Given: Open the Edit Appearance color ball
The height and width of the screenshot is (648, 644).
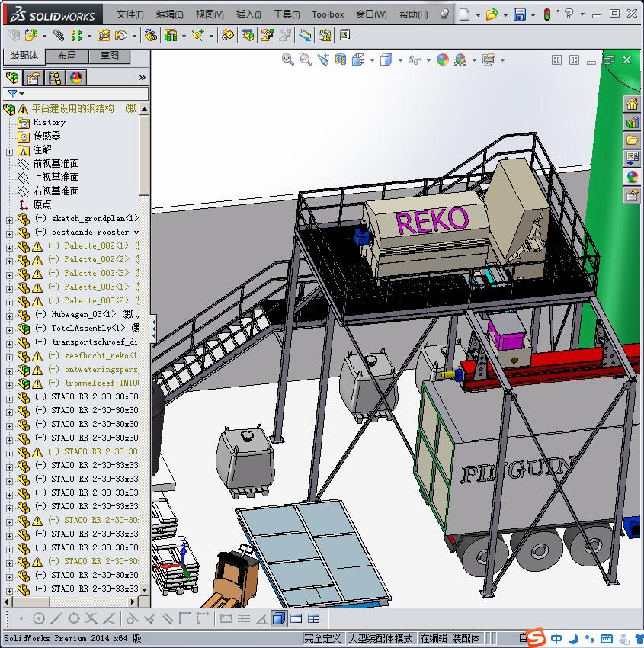Looking at the screenshot, I should click(442, 59).
